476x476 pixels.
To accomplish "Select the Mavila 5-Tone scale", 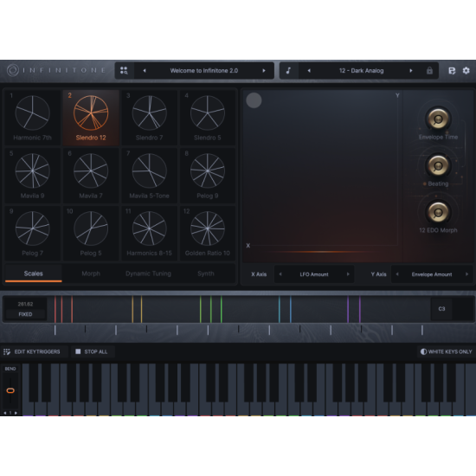I will point(149,176).
